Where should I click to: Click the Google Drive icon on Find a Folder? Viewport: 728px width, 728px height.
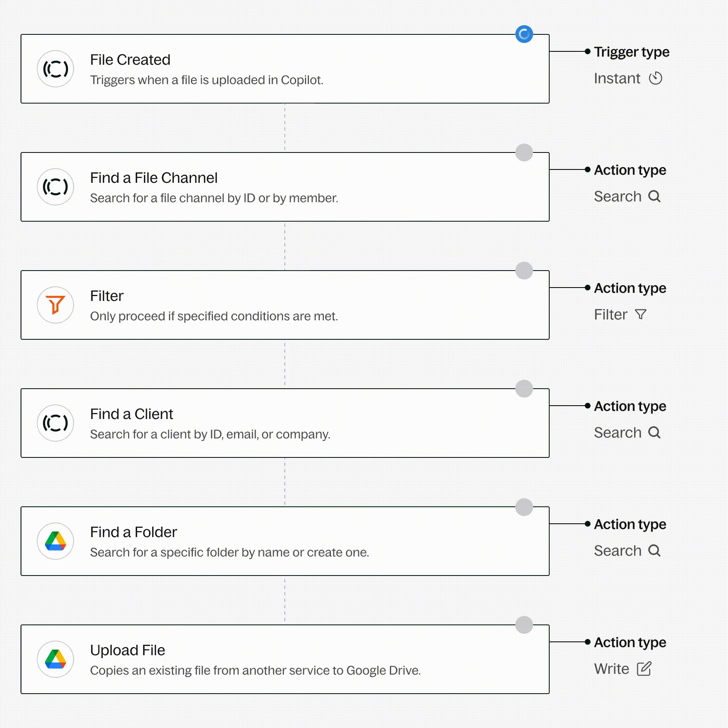[55, 541]
